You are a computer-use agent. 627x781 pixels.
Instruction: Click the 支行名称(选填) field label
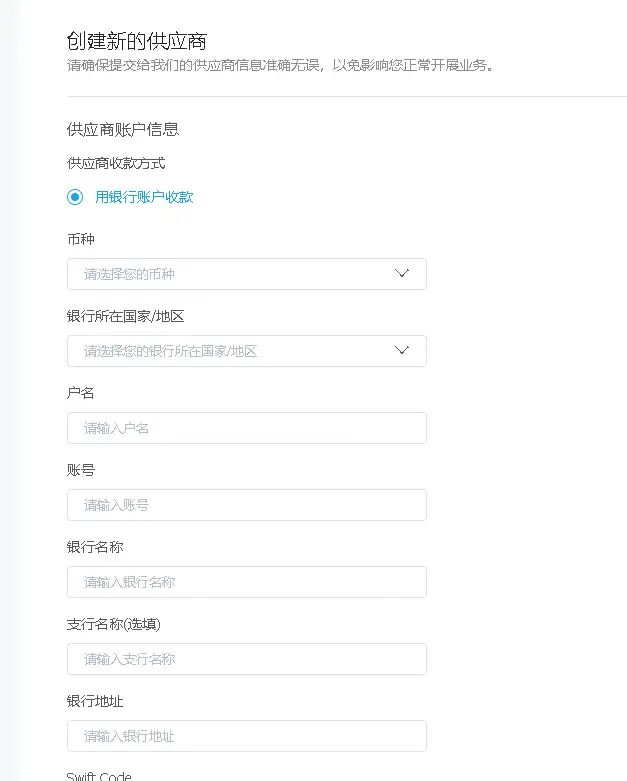coord(114,624)
